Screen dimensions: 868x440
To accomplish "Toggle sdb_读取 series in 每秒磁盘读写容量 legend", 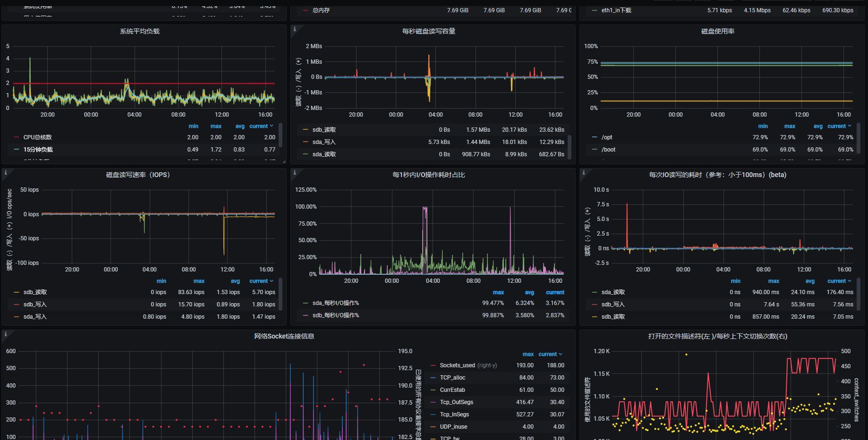I will [x=324, y=130].
